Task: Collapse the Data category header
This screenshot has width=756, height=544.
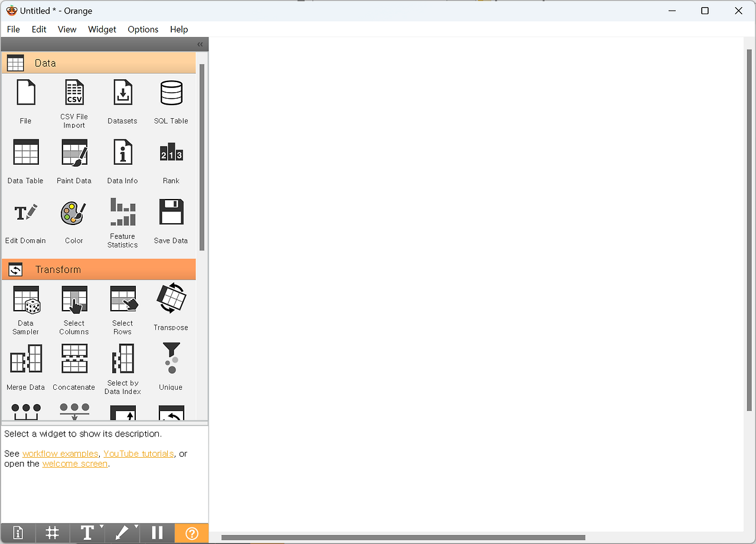Action: click(x=99, y=63)
